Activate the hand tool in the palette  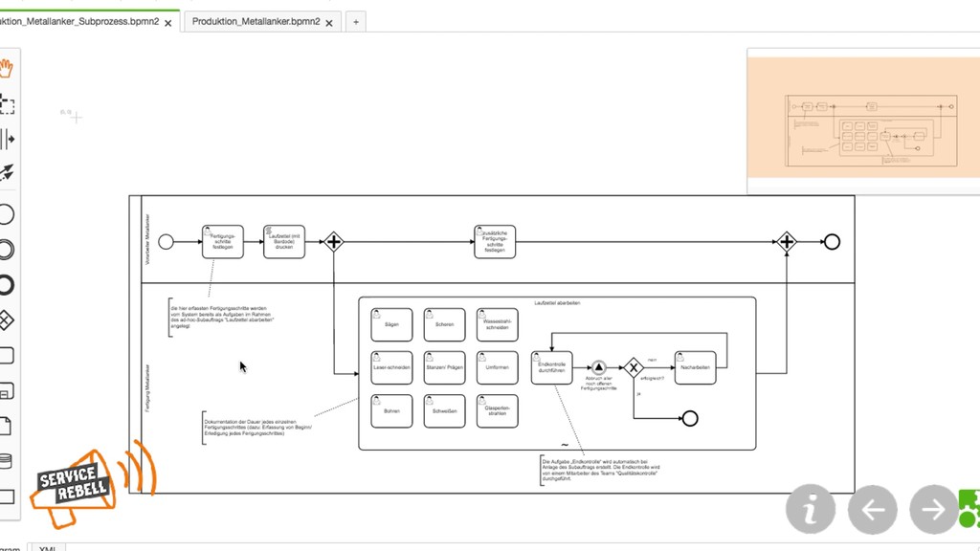[x=7, y=68]
